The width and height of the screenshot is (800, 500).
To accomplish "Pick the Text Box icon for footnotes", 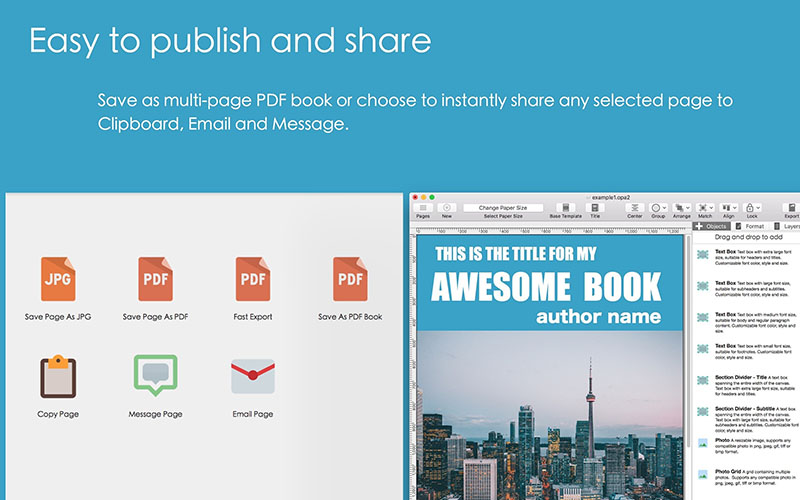I will (703, 349).
